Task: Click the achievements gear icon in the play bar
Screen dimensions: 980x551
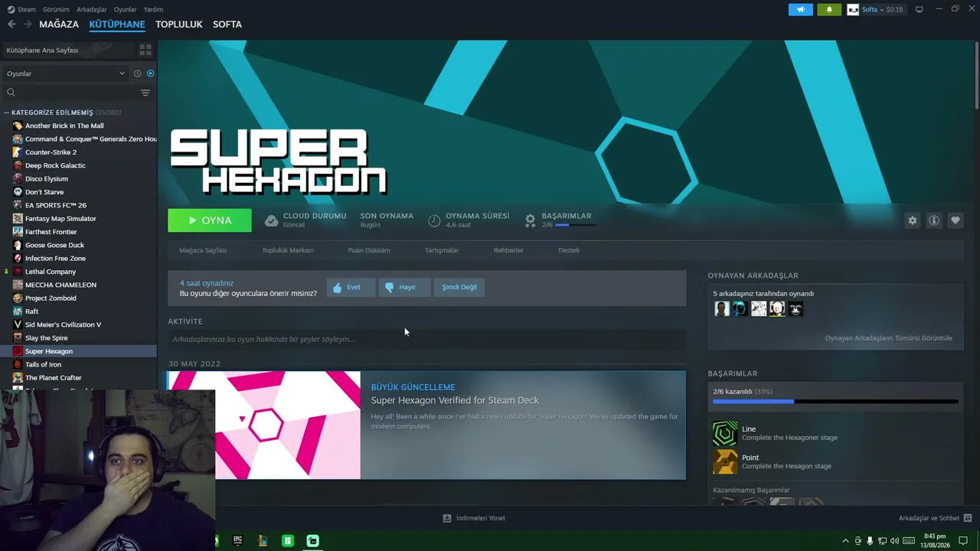Action: click(530, 220)
